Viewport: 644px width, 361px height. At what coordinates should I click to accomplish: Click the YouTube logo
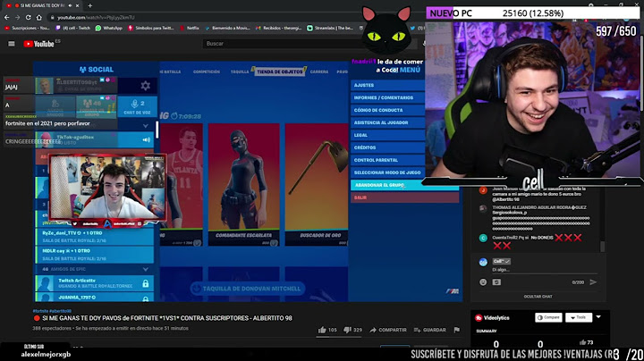click(39, 44)
